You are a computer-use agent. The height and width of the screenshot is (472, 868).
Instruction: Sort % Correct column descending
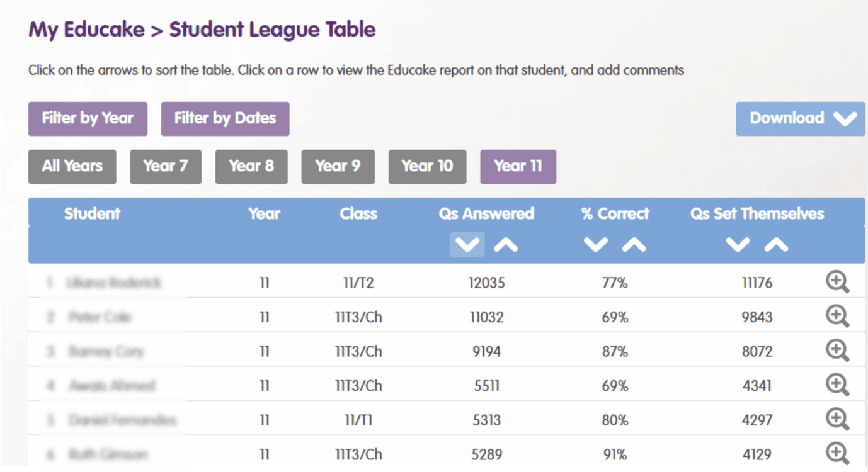coord(595,245)
